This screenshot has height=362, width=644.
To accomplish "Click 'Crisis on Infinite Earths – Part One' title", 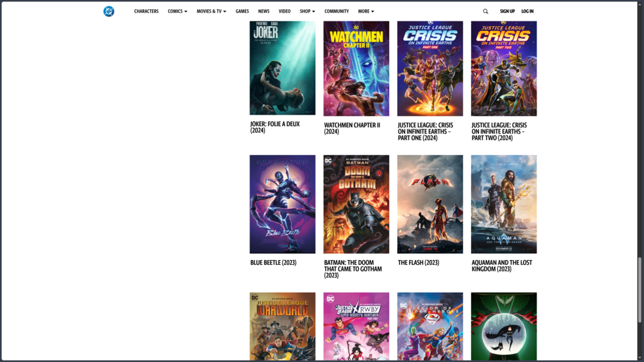I will coord(425,131).
